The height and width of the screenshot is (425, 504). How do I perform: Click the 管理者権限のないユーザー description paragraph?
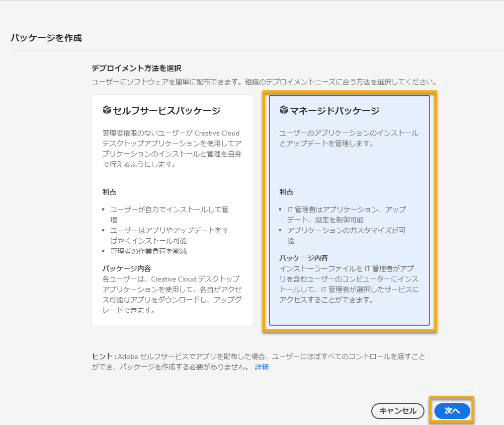click(x=172, y=148)
